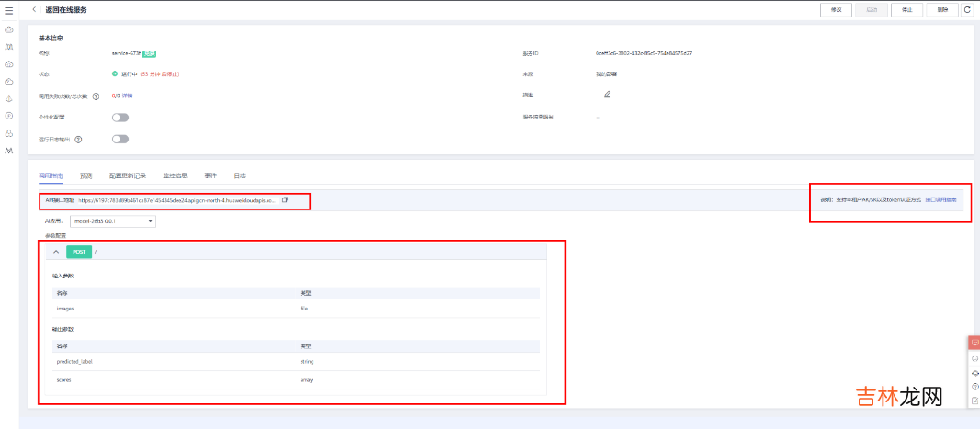Click the help icon next to 运行日志输出
This screenshot has height=429, width=980.
tap(78, 140)
